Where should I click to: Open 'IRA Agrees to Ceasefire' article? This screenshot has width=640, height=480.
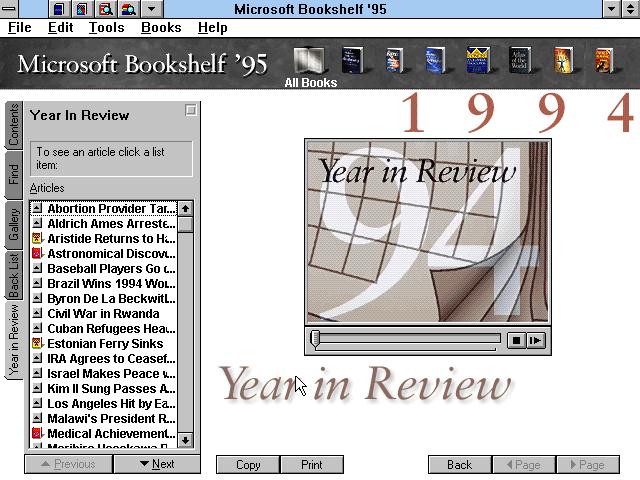[x=111, y=358]
